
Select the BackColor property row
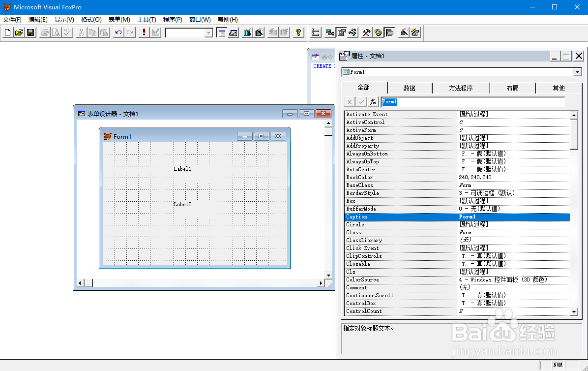click(x=457, y=178)
